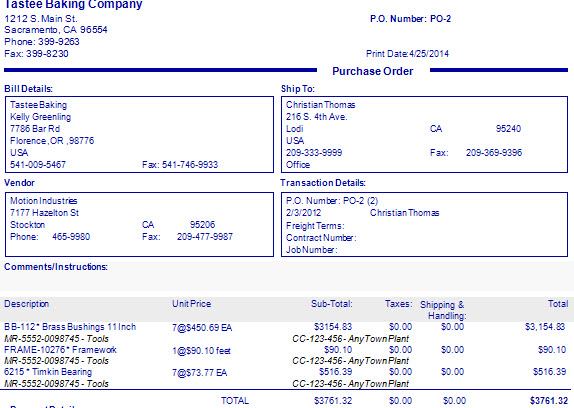The image size is (574, 408).
Task: Click the Sub-Total column header
Action: 332,304
